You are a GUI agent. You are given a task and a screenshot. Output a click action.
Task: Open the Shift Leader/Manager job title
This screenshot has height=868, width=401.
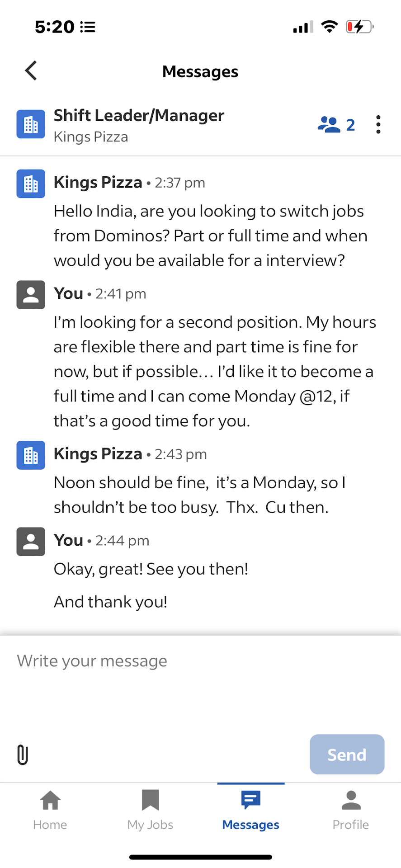139,116
